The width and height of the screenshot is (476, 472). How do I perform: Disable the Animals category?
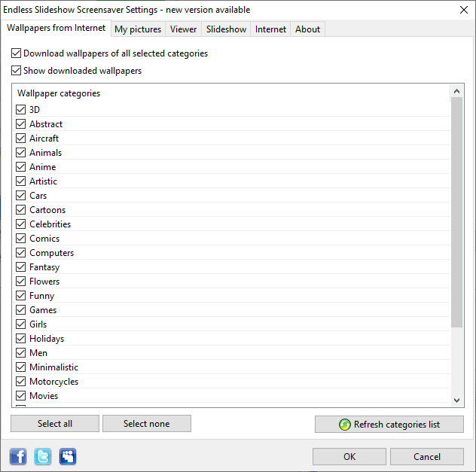tap(20, 152)
